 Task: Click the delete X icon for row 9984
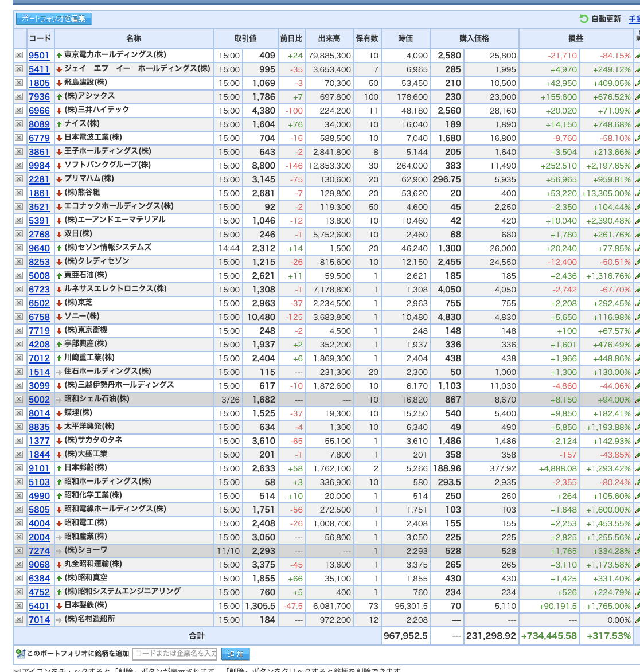coord(19,166)
